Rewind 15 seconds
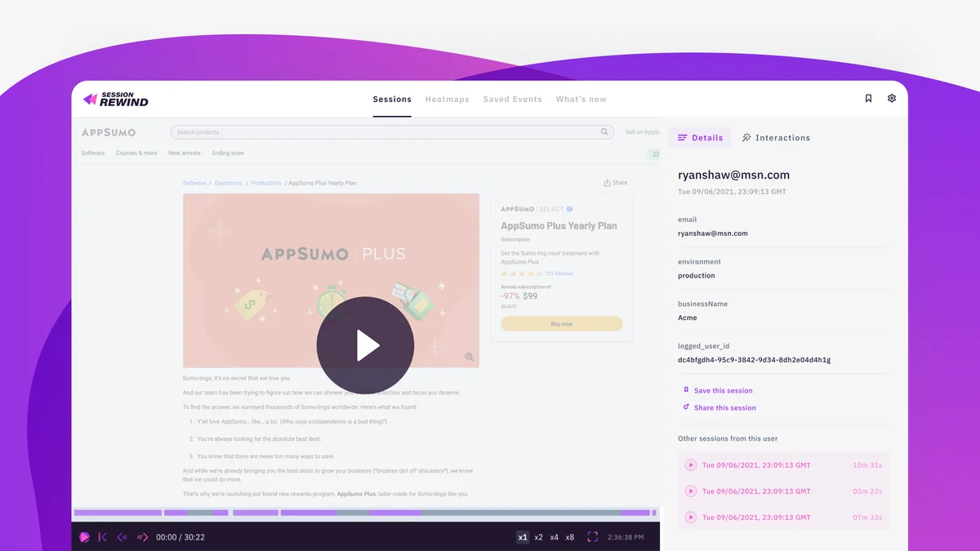 [x=122, y=537]
